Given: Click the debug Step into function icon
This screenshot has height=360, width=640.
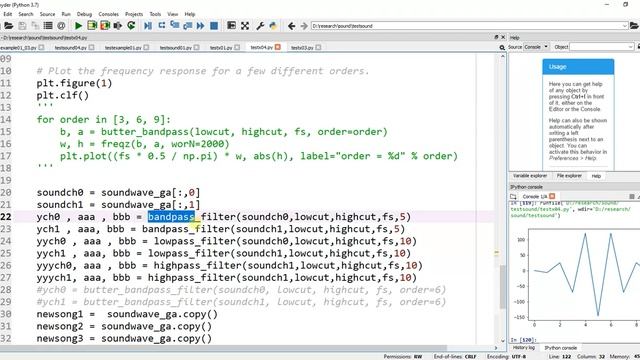Looking at the screenshot, I should pyautogui.click(x=175, y=26).
